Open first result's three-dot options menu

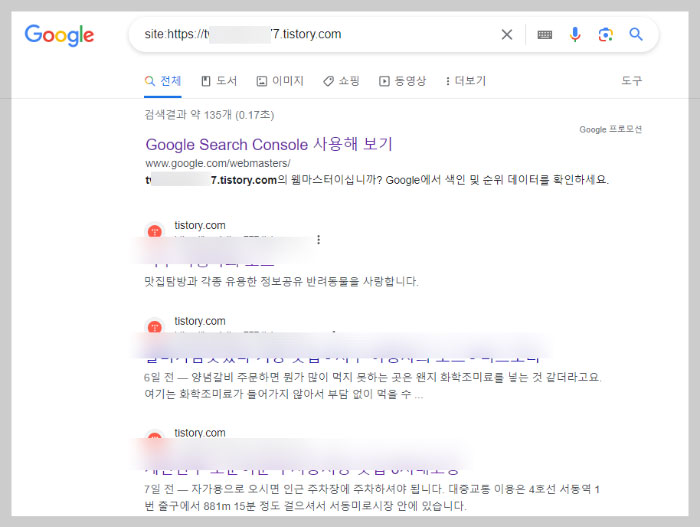click(318, 240)
